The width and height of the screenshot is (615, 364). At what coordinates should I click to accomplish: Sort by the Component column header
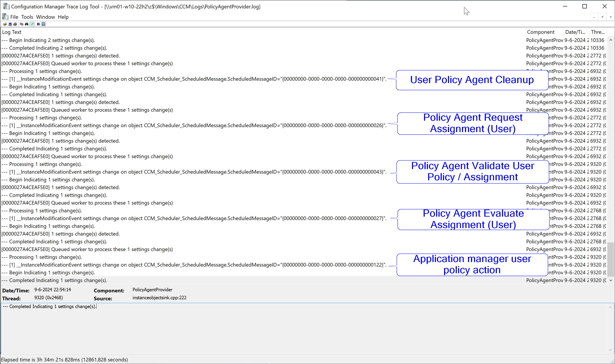coord(541,32)
